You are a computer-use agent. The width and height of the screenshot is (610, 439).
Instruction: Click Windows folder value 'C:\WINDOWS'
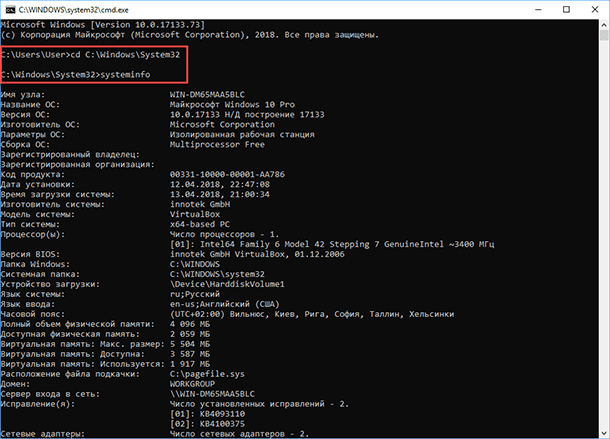(195, 264)
